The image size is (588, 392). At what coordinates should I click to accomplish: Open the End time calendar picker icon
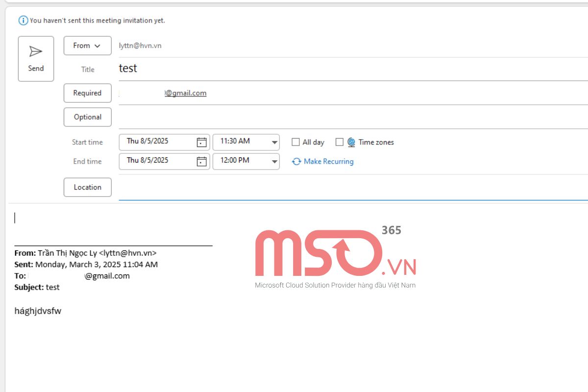click(201, 161)
